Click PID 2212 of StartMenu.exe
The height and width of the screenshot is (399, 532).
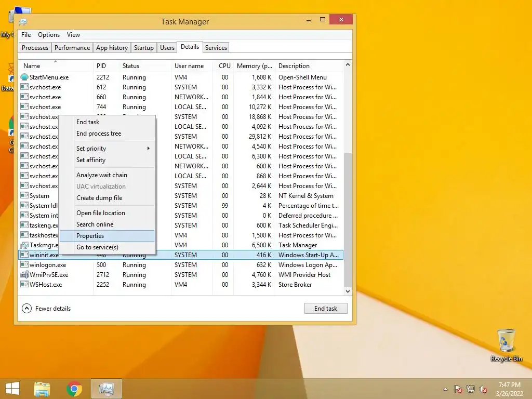pos(103,77)
